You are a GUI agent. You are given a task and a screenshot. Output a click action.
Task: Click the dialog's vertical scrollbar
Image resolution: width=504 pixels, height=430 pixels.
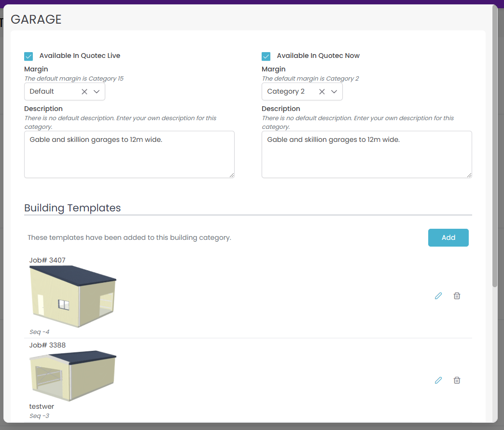(x=494, y=145)
